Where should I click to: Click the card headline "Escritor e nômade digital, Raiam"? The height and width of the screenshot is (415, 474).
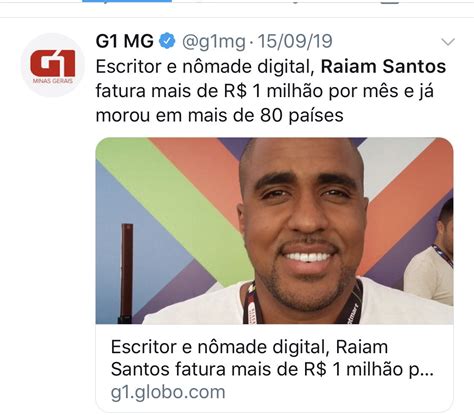tap(249, 347)
